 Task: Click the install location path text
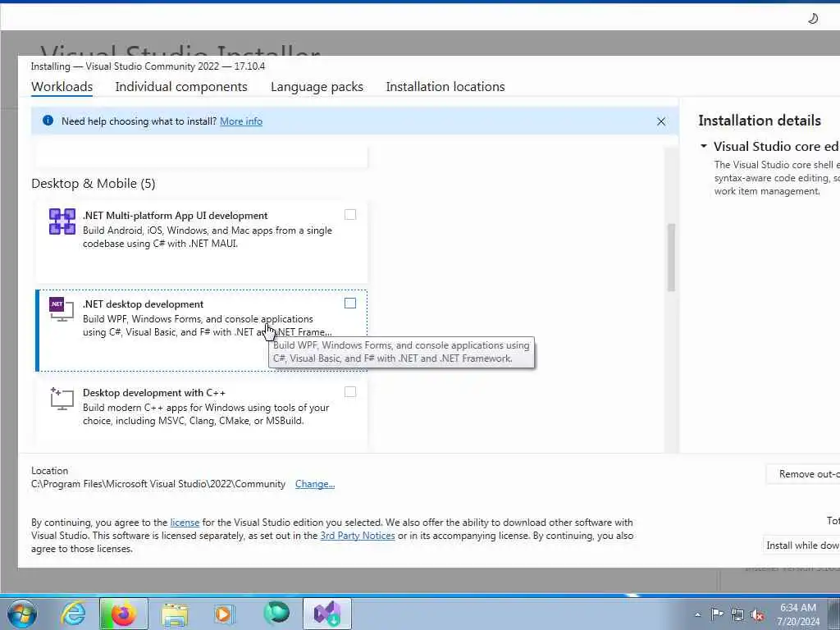coord(158,484)
